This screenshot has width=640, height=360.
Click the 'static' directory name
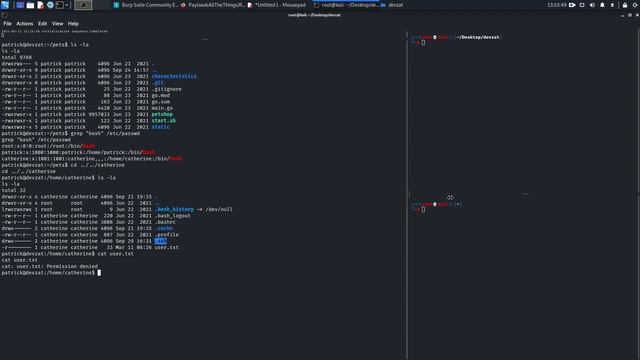161,127
